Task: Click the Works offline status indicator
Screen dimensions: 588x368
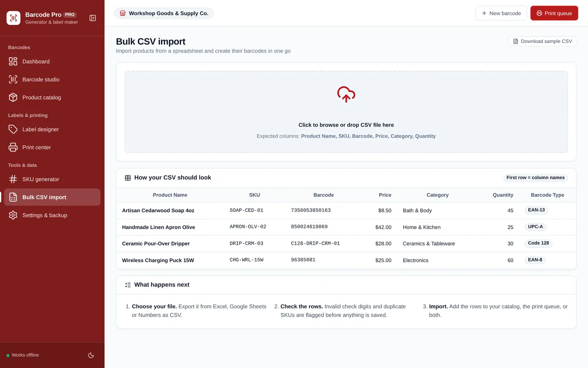Action: tap(23, 355)
